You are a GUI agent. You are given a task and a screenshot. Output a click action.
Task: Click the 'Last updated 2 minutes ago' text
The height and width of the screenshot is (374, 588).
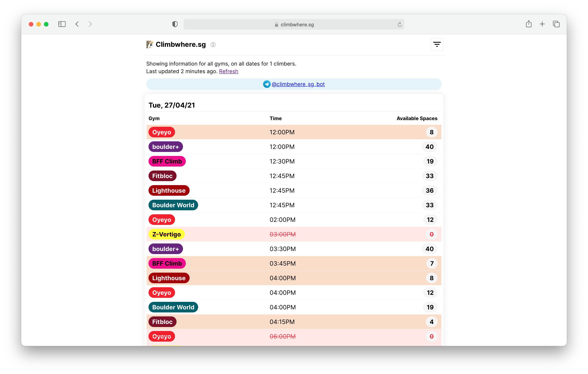tap(182, 71)
